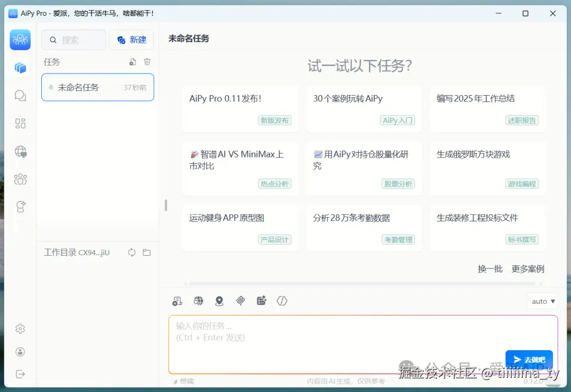Select the globe network icon in sidebar
Screen dimensions: 571x392
pos(21,152)
